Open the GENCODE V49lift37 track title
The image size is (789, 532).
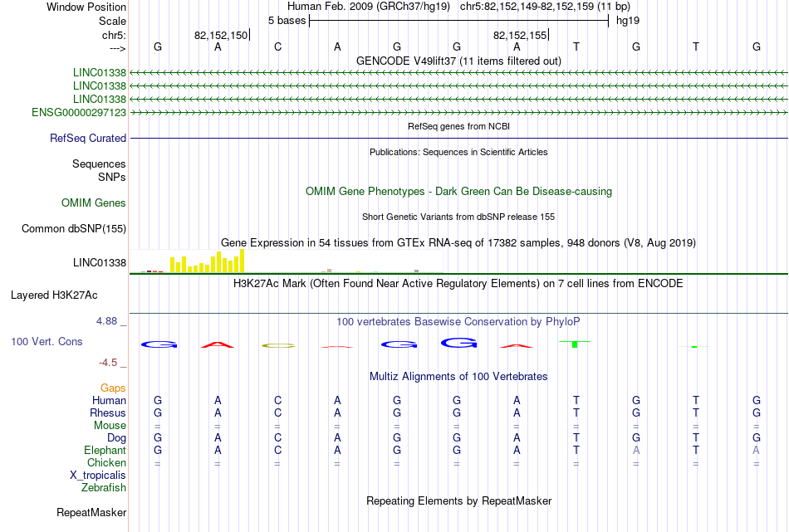(x=458, y=61)
